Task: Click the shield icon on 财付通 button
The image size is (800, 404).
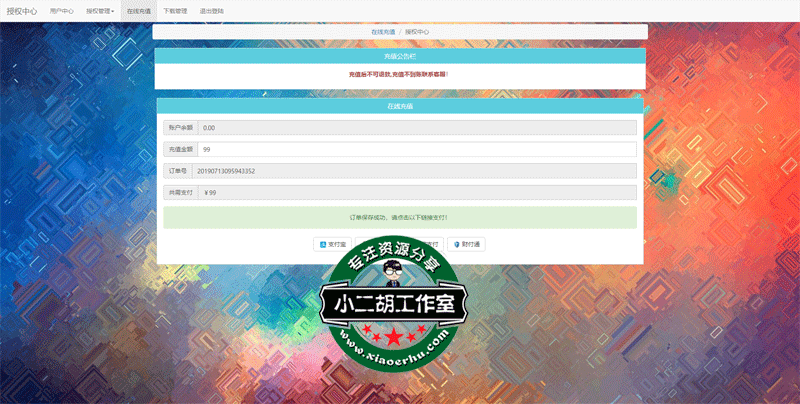Action: [457, 245]
